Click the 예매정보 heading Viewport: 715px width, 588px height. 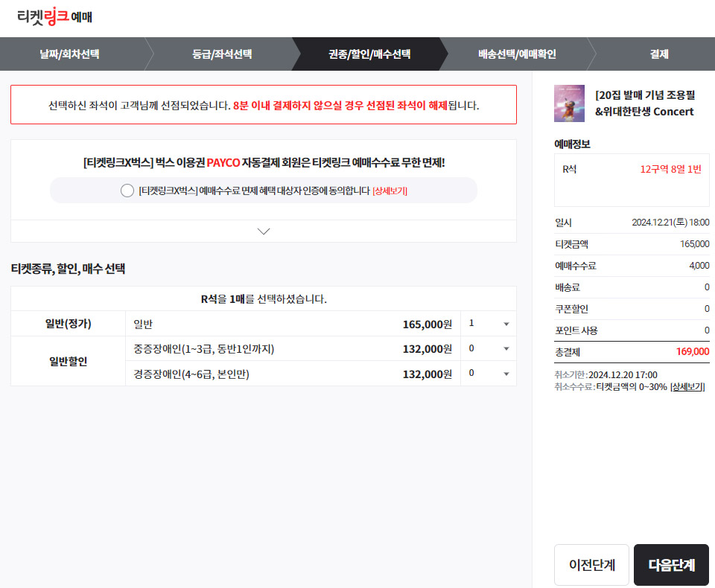[x=572, y=144]
